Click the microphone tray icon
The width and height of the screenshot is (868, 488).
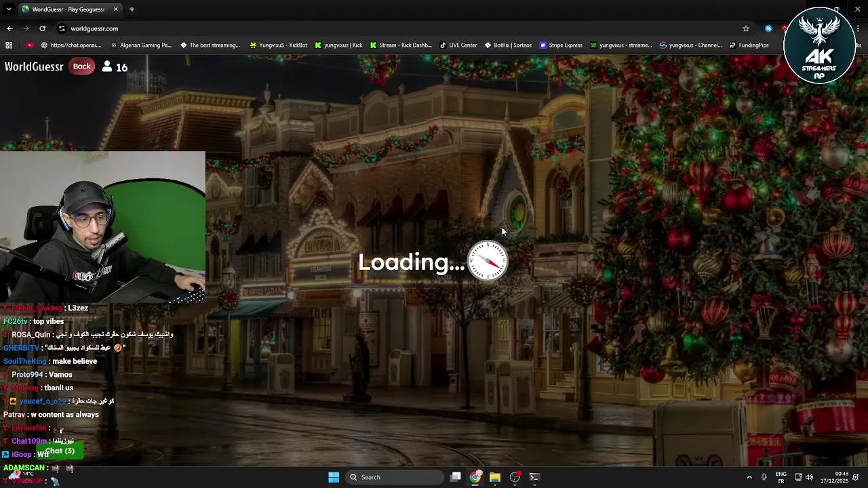764,477
